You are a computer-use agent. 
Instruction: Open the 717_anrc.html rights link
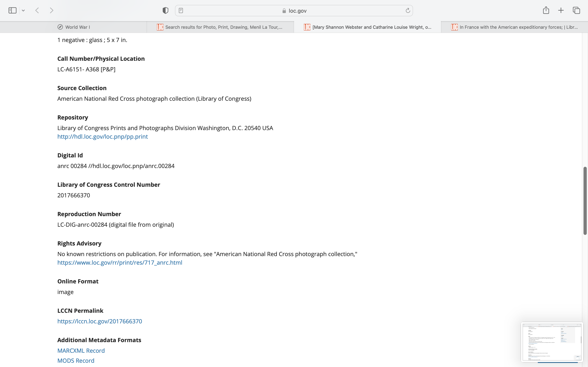tap(120, 263)
